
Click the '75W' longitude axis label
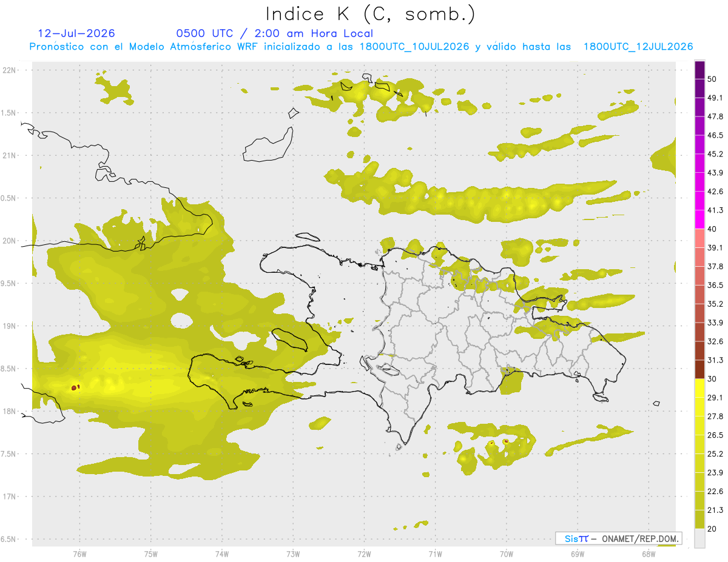point(150,554)
